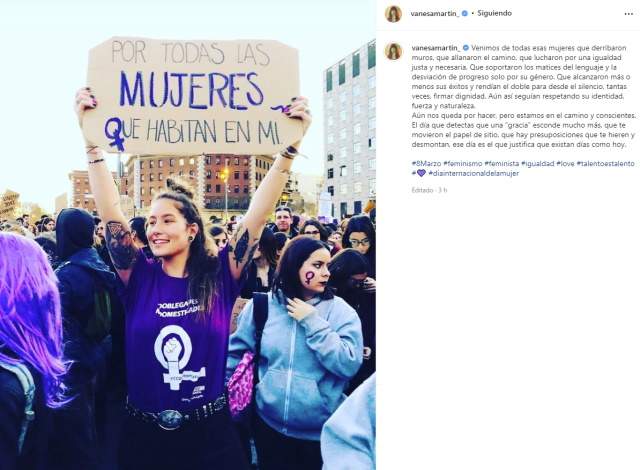Click the caption text paragraph
Screen dimensions: 640x470
523,96
